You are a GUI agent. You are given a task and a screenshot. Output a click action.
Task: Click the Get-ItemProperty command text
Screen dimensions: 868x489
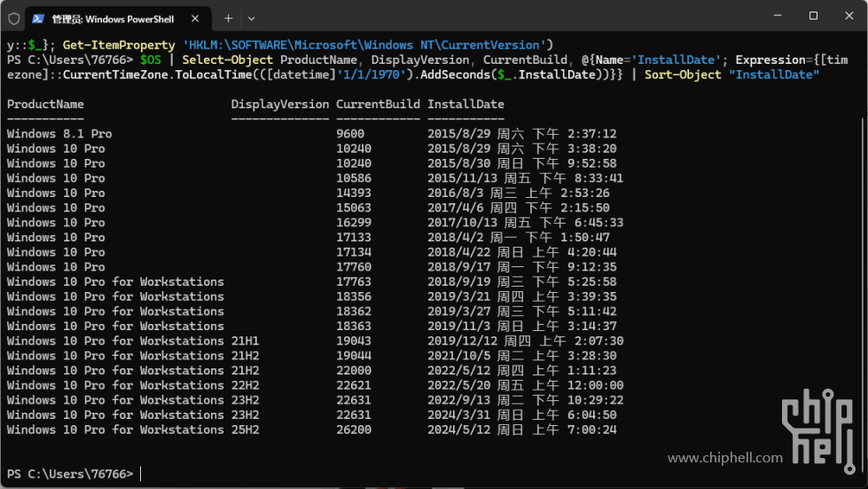pyautogui.click(x=119, y=45)
